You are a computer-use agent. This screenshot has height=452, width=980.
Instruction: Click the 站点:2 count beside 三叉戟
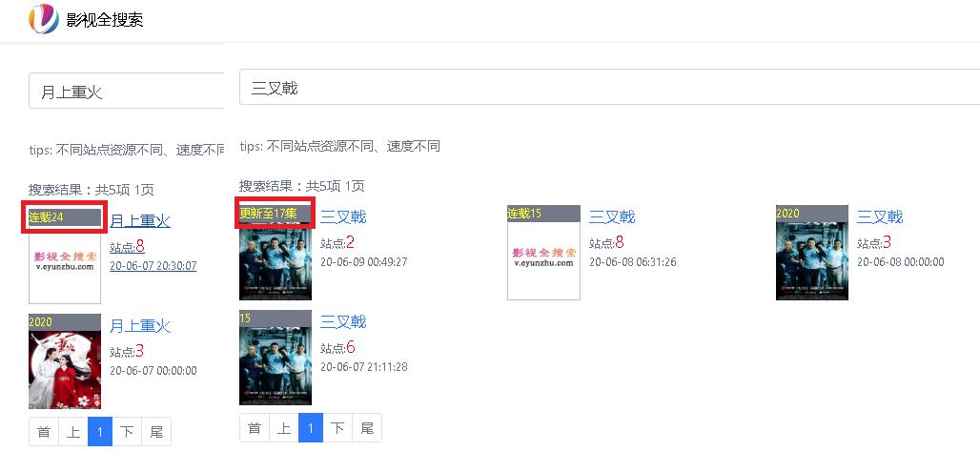click(337, 242)
